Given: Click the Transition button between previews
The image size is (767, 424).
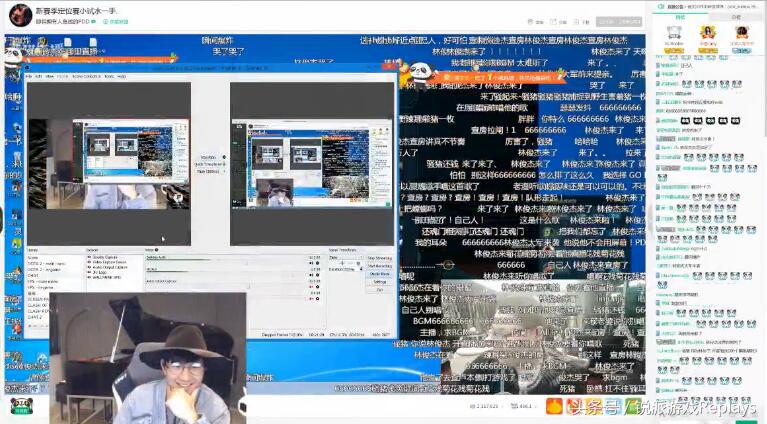Looking at the screenshot, I should point(208,157).
